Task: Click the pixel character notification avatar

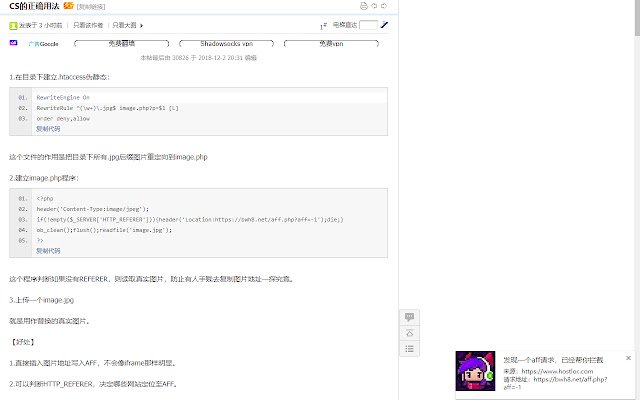Action: click(x=476, y=371)
